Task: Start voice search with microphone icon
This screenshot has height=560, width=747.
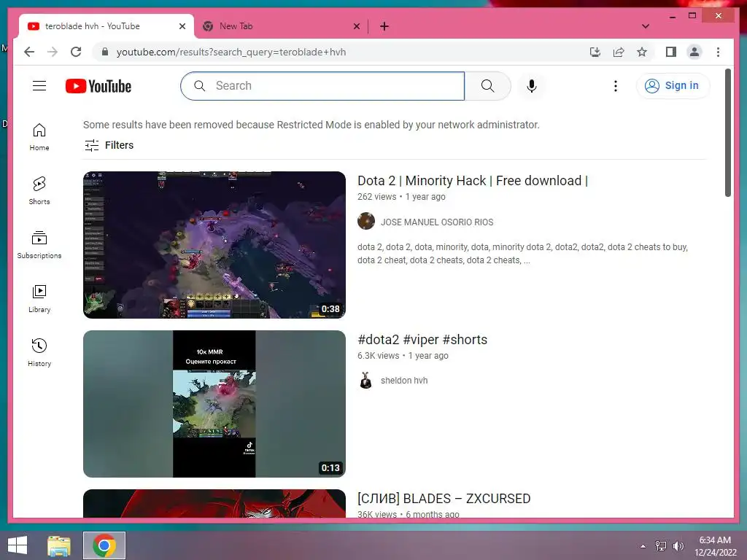Action: (532, 86)
